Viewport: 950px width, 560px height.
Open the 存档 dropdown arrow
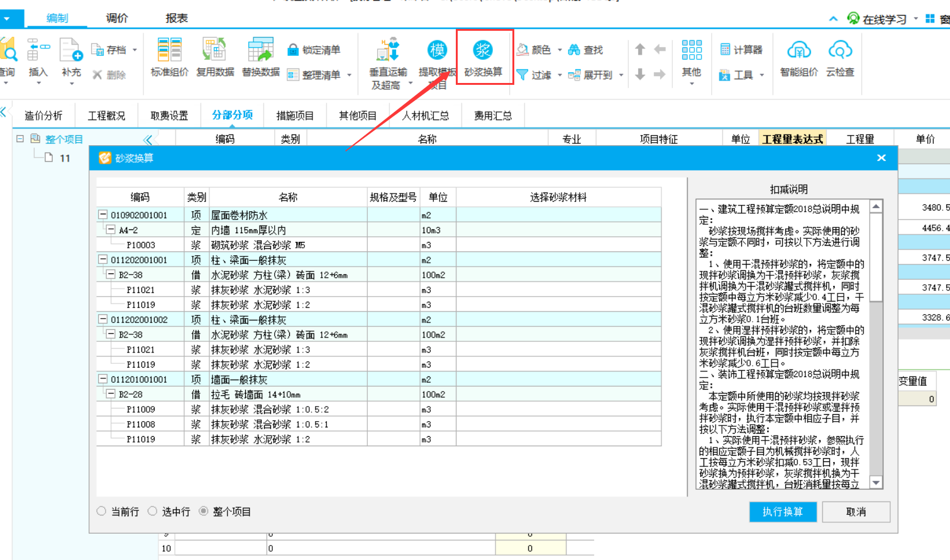point(135,50)
